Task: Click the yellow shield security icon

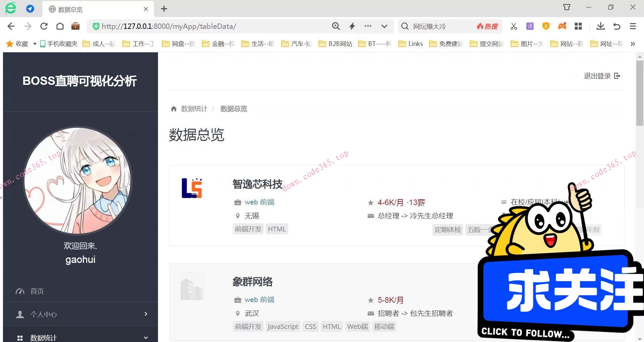Action: tap(546, 26)
